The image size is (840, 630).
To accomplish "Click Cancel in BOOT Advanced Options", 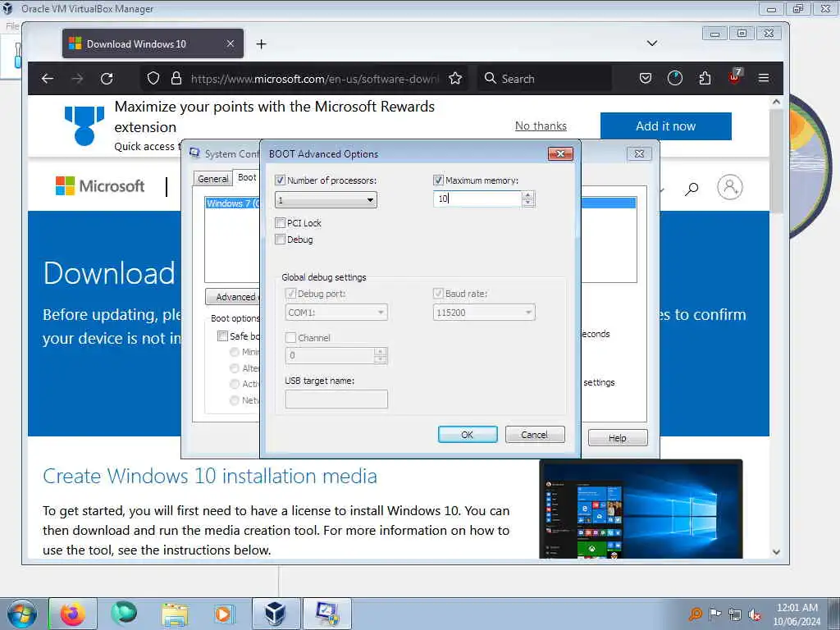I will click(535, 435).
